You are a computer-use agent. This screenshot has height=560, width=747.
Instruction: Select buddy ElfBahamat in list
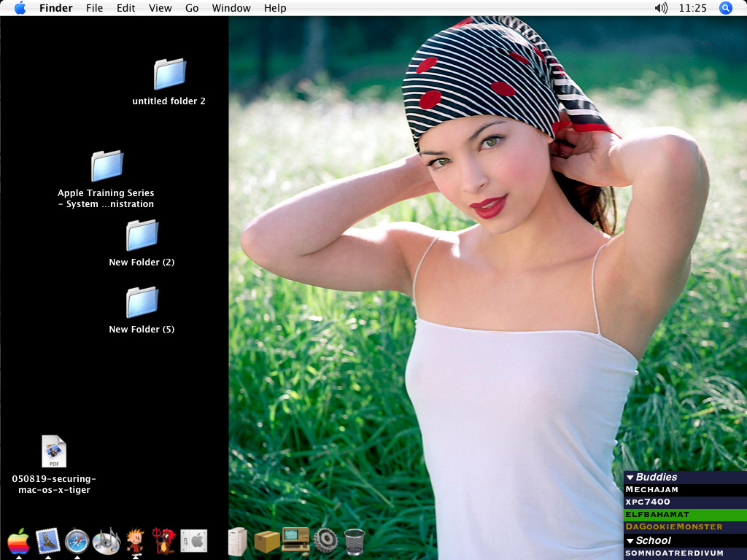pyautogui.click(x=685, y=514)
